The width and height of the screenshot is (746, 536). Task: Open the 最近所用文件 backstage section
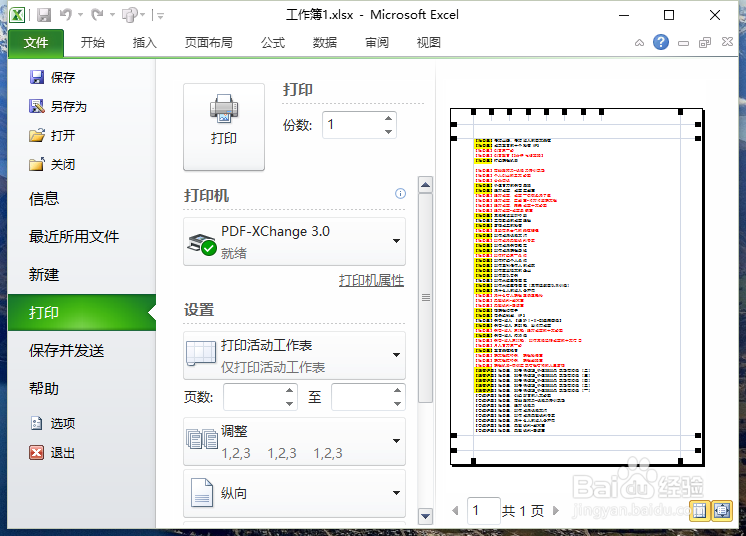click(x=74, y=236)
